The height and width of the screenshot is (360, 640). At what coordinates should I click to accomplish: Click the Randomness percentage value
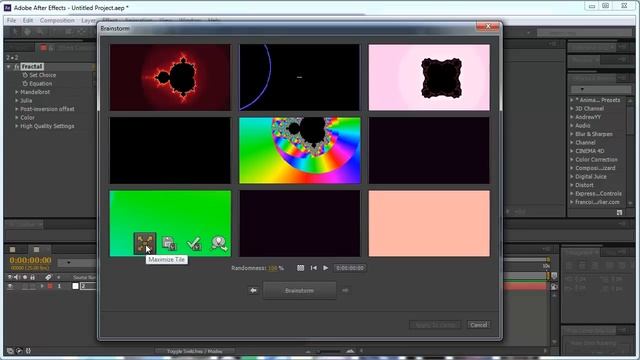(273, 268)
